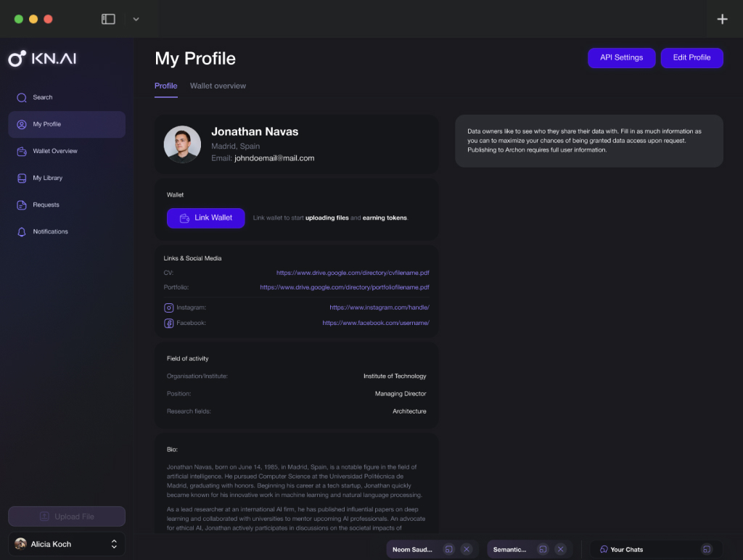Expand the Alicia Koch account switcher
This screenshot has height=560, width=743.
point(114,543)
